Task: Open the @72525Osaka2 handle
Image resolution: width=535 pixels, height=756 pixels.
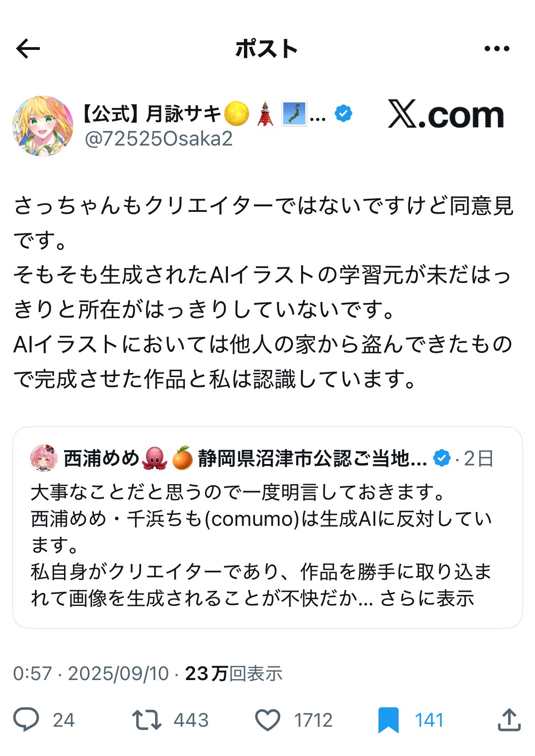Action: pyautogui.click(x=159, y=139)
